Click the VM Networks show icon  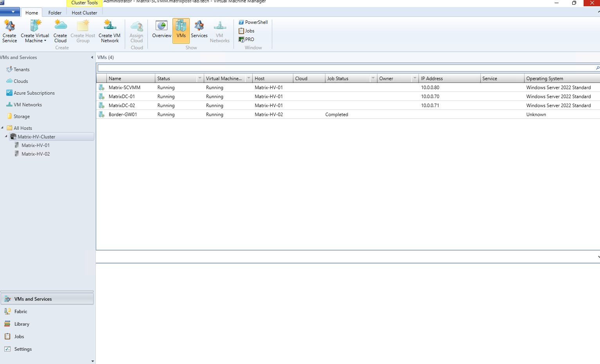coord(219,31)
